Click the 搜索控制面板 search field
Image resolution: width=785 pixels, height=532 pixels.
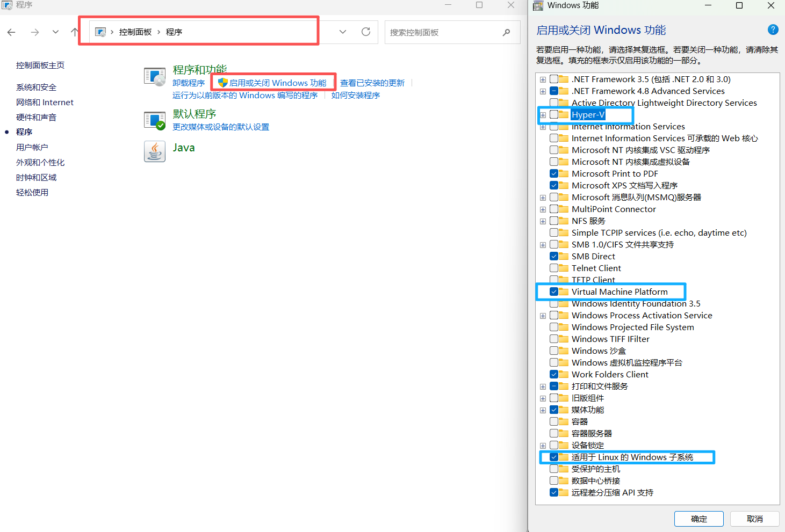pyautogui.click(x=443, y=32)
